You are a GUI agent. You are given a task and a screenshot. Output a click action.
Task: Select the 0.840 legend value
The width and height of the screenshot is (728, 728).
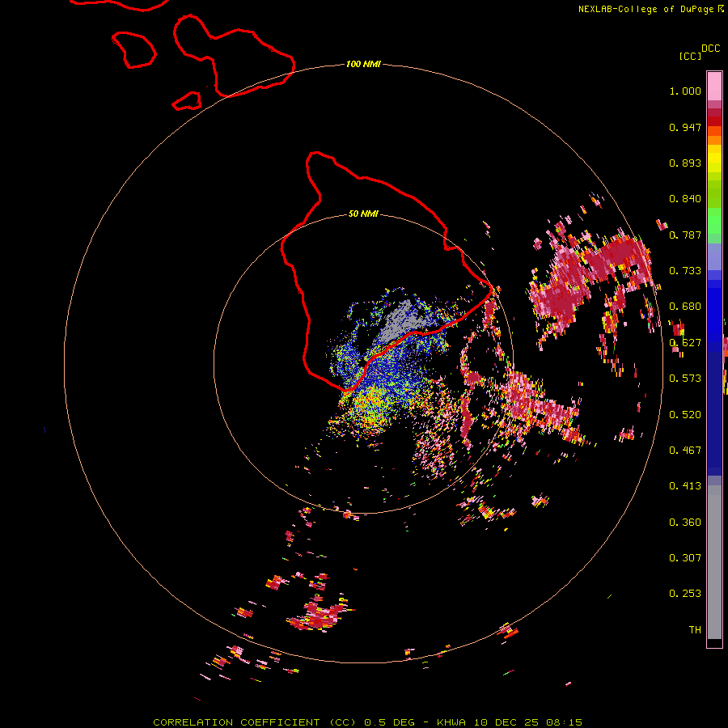685,199
